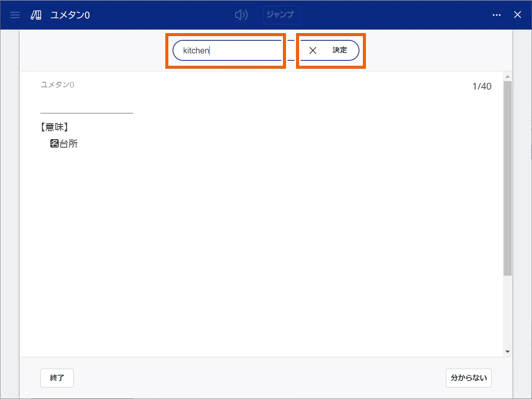This screenshot has width=532, height=399.
Task: Click the word meaning 台所
Action: pyautogui.click(x=69, y=144)
